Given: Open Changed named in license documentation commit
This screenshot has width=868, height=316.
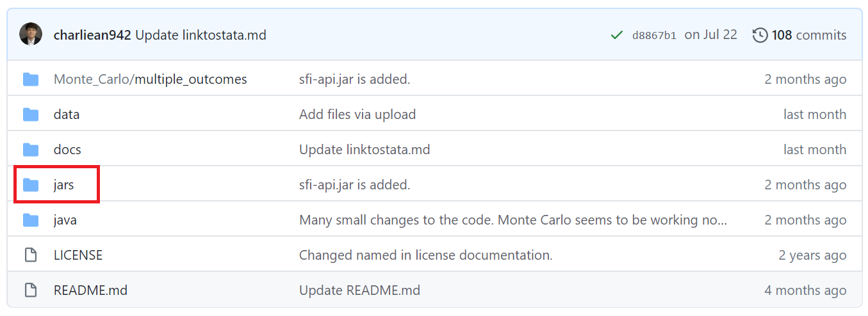Looking at the screenshot, I should tap(426, 255).
